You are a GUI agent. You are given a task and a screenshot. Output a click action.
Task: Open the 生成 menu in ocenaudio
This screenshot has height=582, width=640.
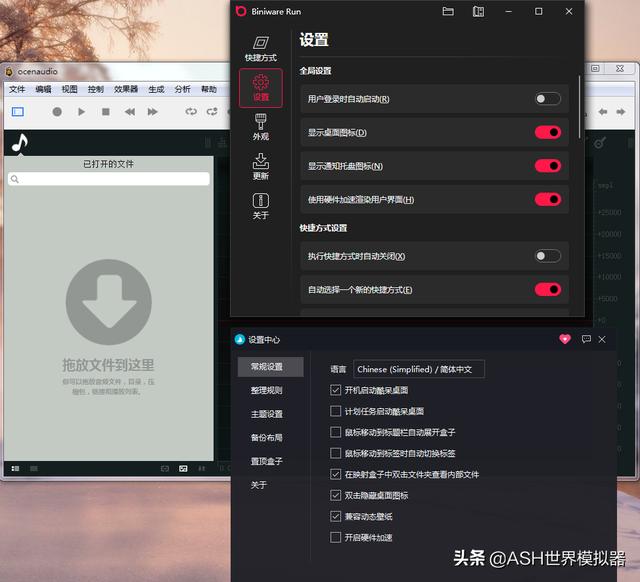(156, 89)
